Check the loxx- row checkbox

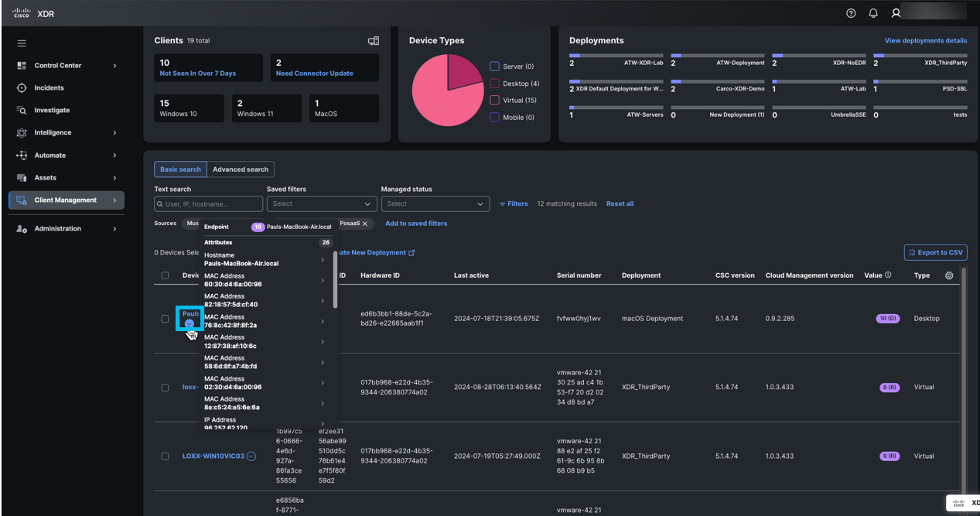pos(165,388)
